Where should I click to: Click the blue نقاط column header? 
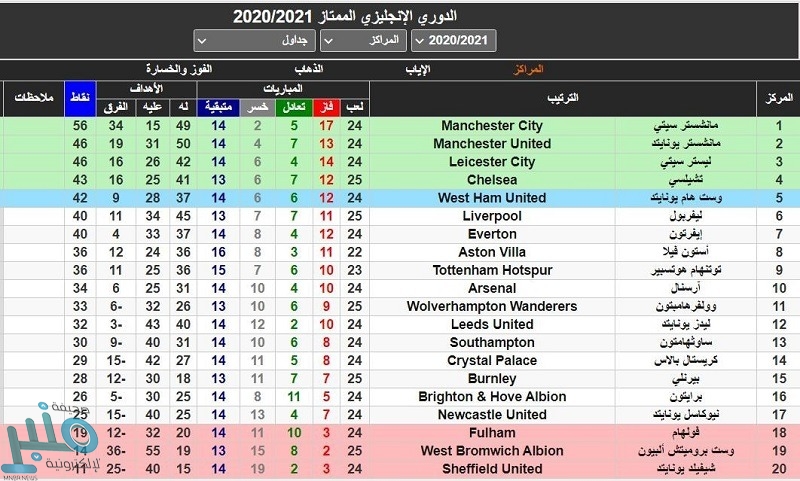80,98
